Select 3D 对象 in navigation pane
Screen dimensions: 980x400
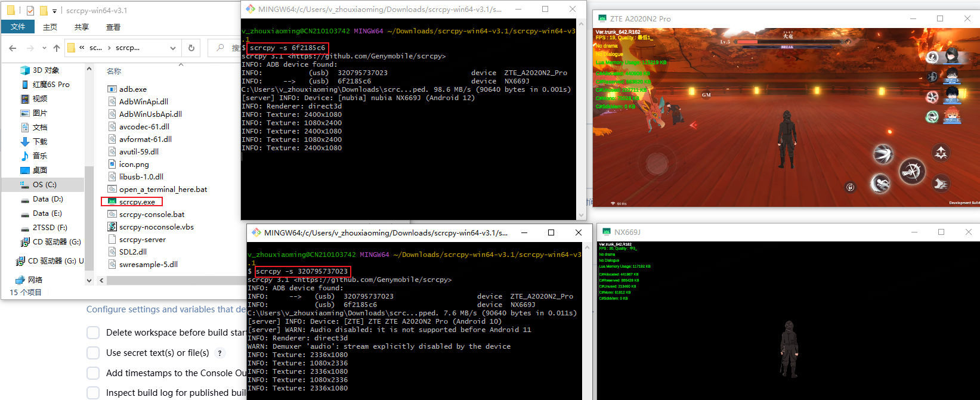(46, 70)
